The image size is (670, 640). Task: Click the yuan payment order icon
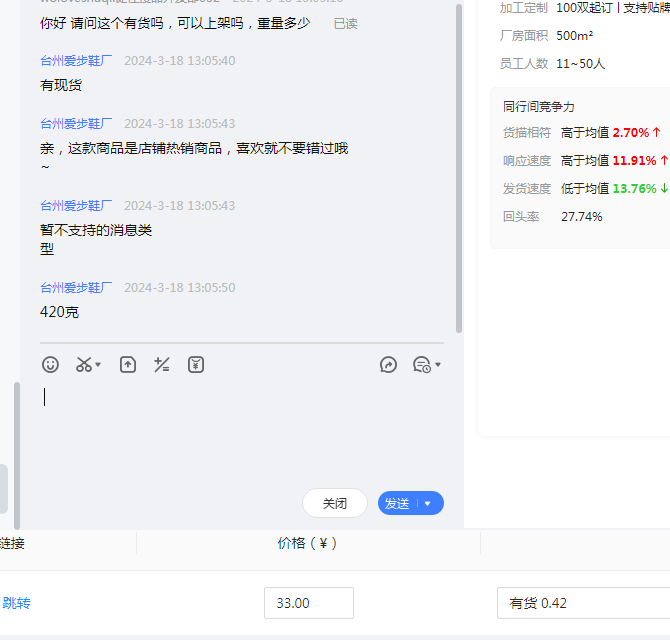pyautogui.click(x=196, y=365)
